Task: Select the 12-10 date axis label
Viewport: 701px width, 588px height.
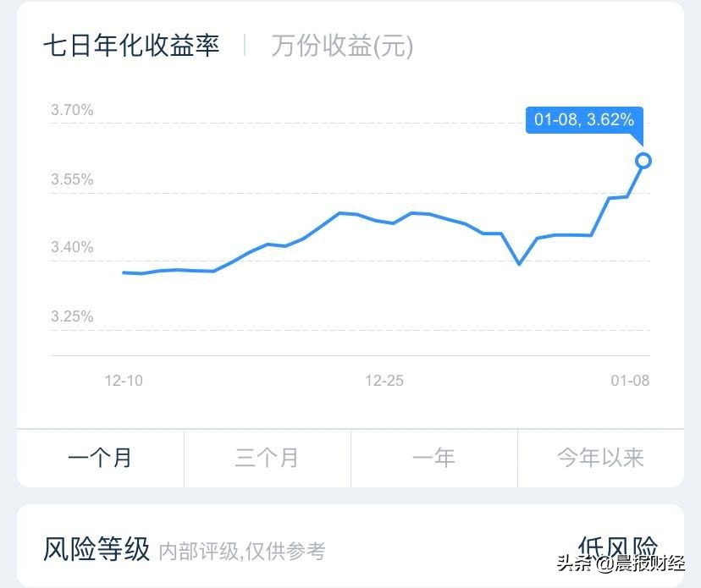Action: [x=124, y=381]
